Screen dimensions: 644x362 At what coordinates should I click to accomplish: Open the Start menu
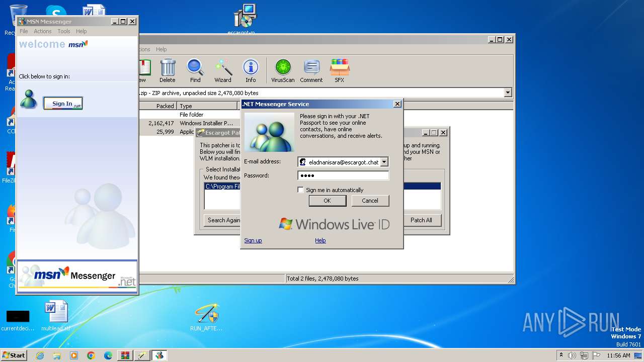(14, 355)
